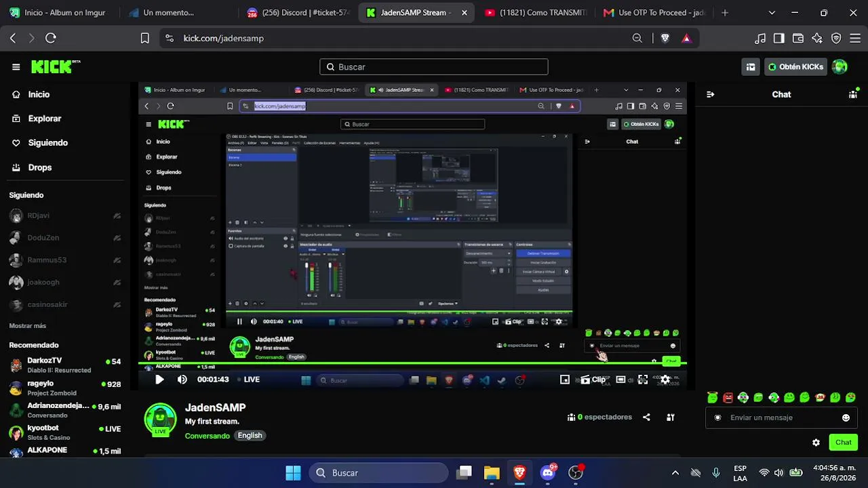The height and width of the screenshot is (488, 868).
Task: Open the browser zoom indicator
Action: pyautogui.click(x=637, y=39)
